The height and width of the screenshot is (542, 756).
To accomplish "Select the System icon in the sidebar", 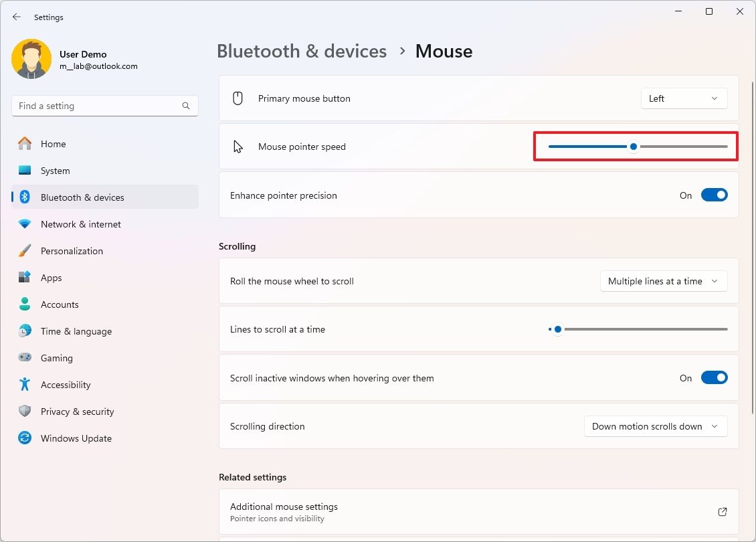I will [25, 171].
